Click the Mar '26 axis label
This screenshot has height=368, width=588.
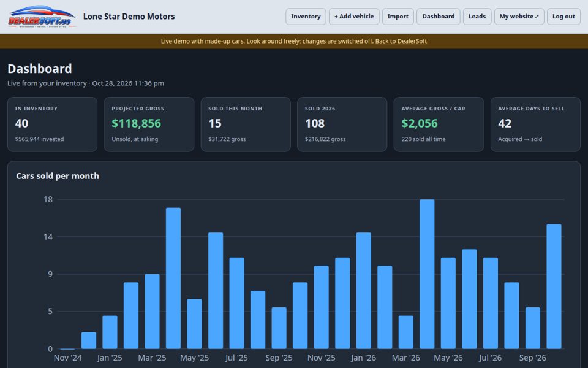coord(405,358)
